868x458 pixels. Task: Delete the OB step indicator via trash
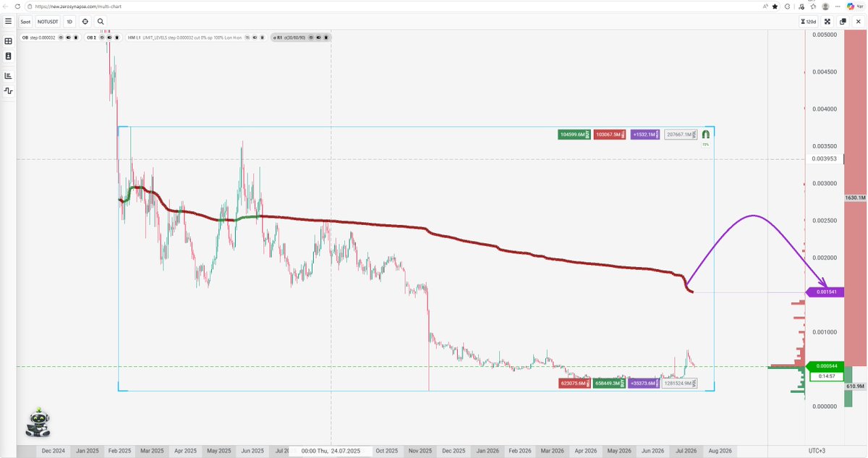tap(76, 38)
